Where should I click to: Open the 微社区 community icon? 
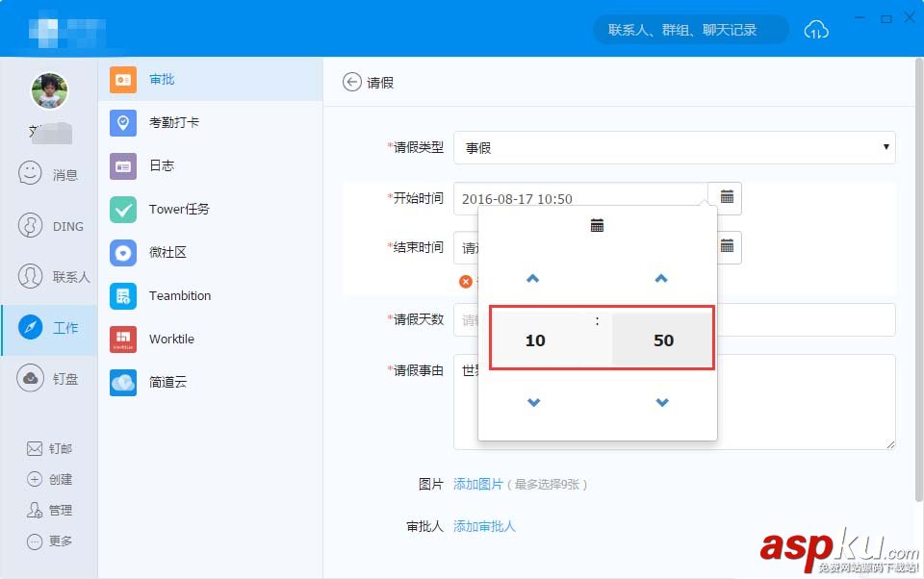123,252
